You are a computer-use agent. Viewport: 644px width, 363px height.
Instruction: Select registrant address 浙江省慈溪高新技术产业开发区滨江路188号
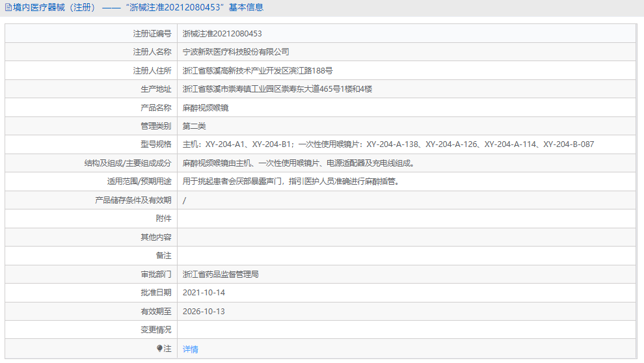[x=258, y=71]
